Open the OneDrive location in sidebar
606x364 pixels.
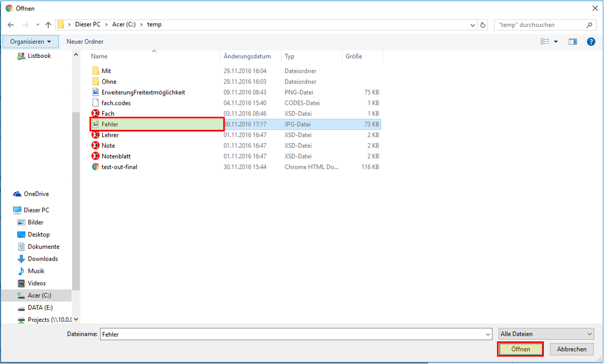click(x=36, y=194)
